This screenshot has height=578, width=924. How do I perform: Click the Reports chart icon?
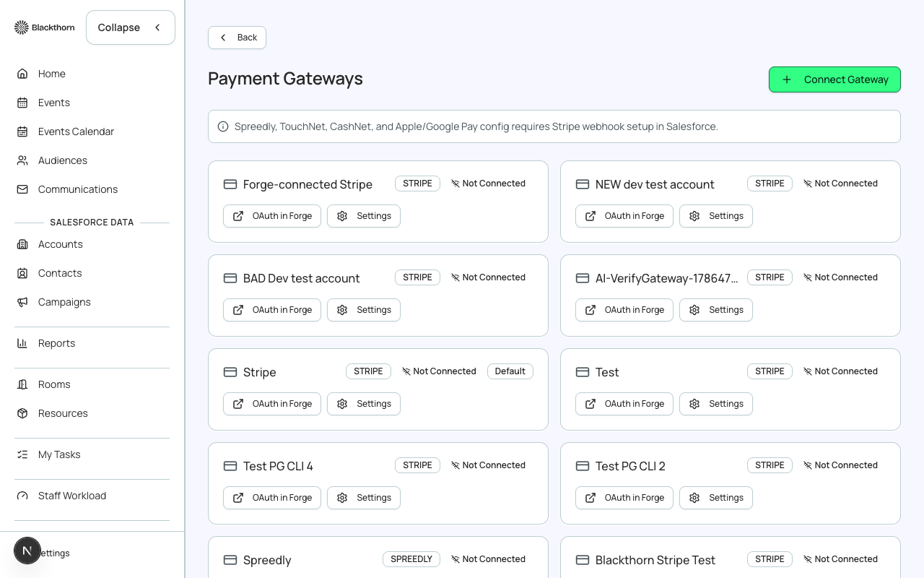click(22, 343)
